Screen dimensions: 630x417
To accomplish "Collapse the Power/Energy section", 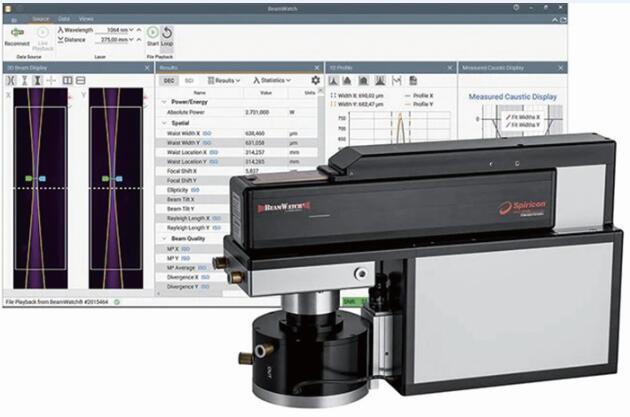I will (x=164, y=101).
